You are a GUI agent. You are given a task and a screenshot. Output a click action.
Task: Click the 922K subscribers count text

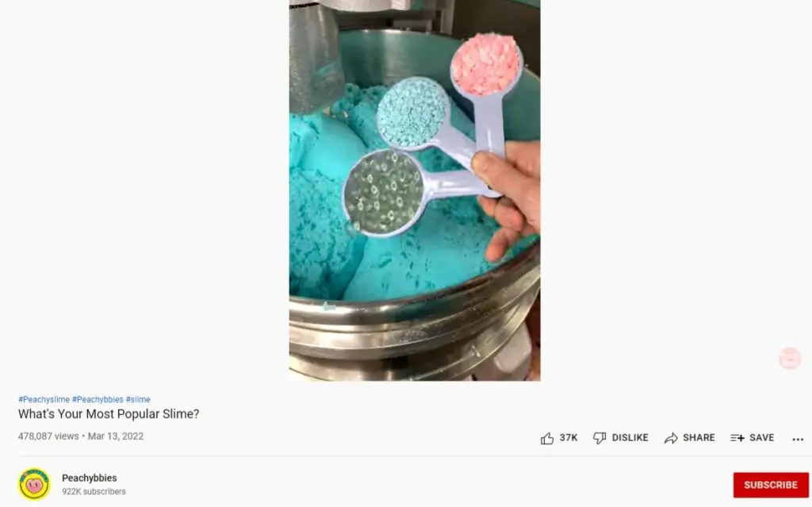click(94, 491)
